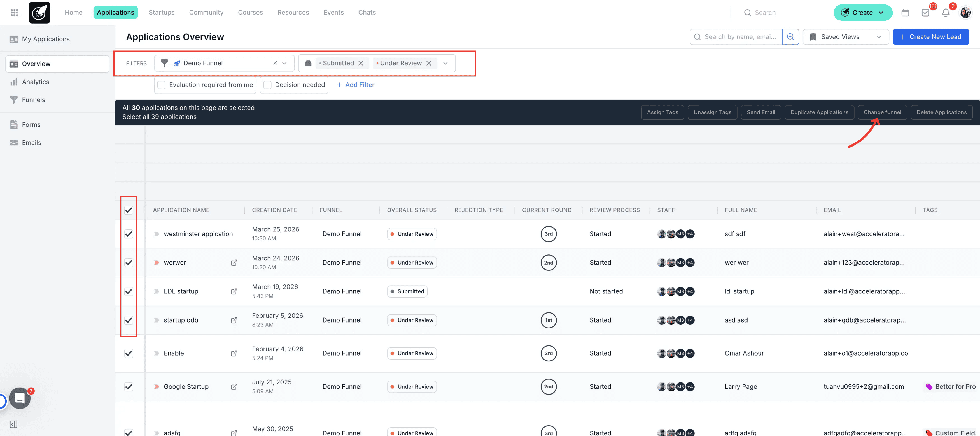This screenshot has height=436, width=980.
Task: Open the Funnels section
Action: 34,100
